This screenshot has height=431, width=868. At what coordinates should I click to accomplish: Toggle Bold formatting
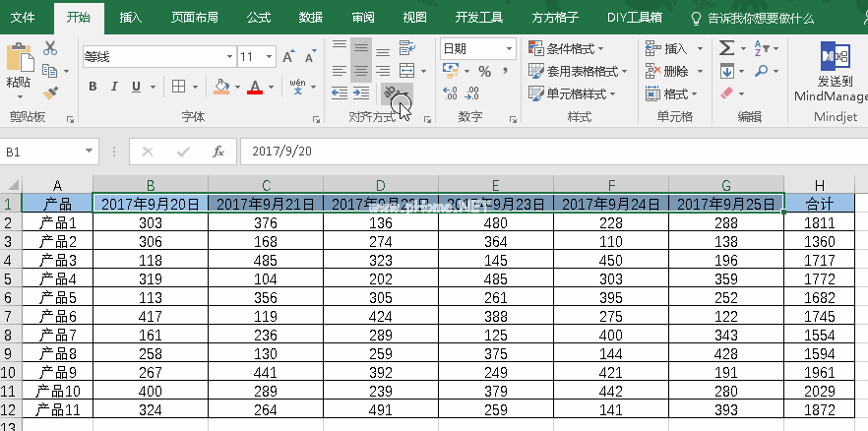click(93, 87)
